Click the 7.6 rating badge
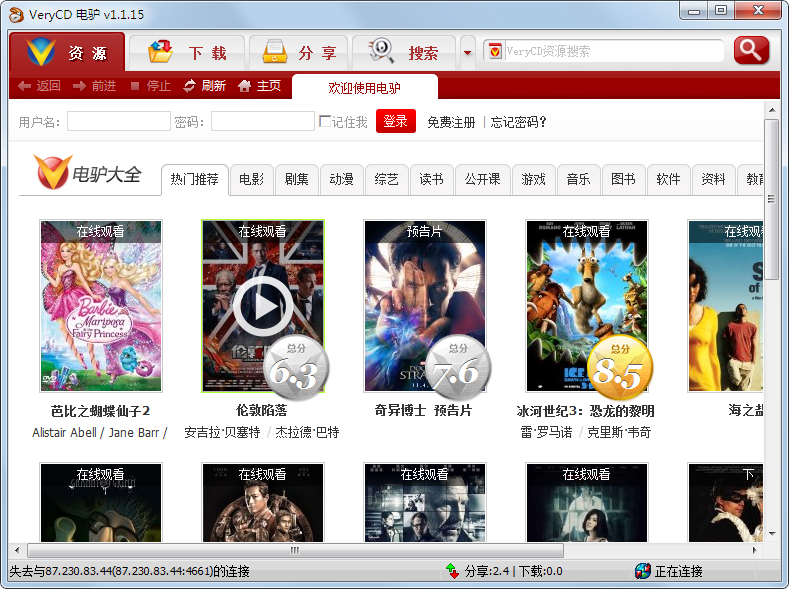 tap(457, 368)
